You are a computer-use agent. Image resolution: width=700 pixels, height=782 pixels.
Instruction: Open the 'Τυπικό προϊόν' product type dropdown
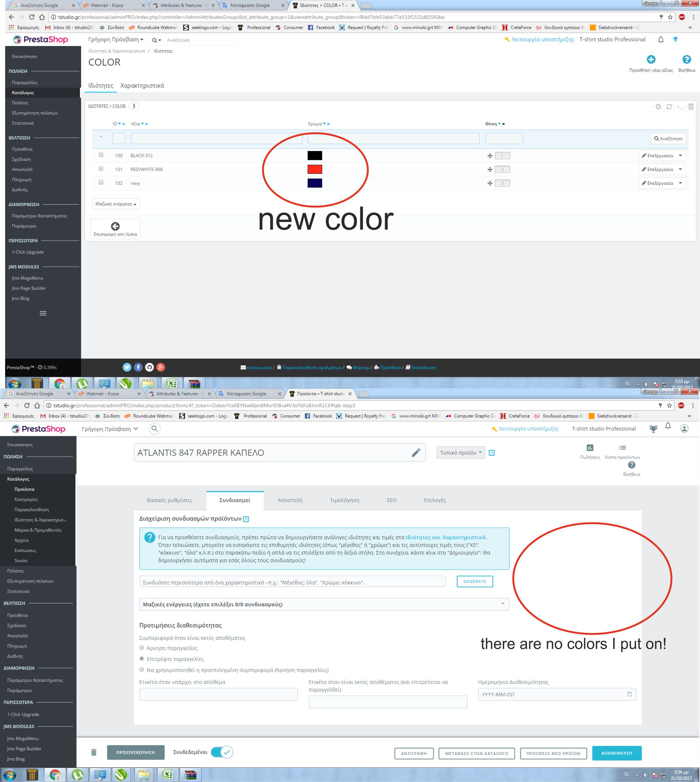[x=460, y=453]
